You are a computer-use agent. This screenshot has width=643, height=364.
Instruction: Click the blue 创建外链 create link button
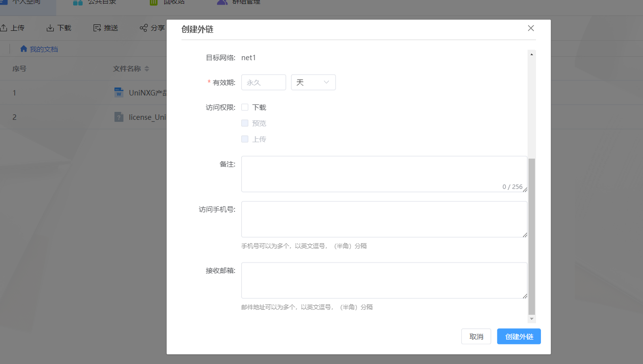(519, 336)
